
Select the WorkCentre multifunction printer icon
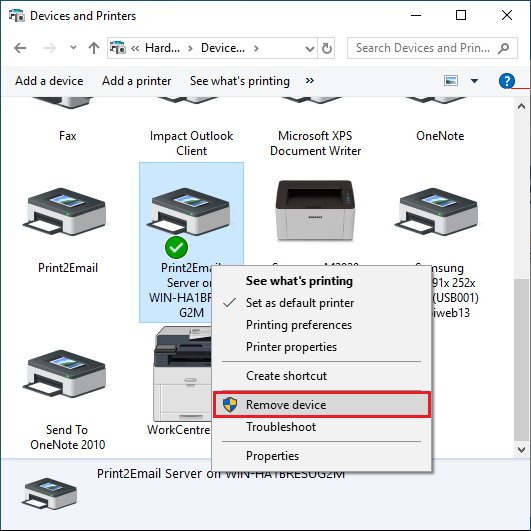point(182,374)
